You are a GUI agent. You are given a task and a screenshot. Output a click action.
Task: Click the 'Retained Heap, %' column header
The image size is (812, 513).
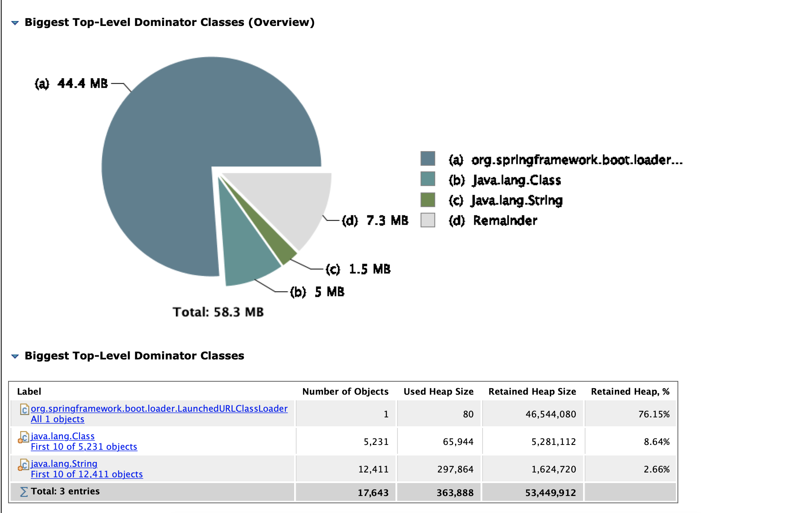click(630, 391)
